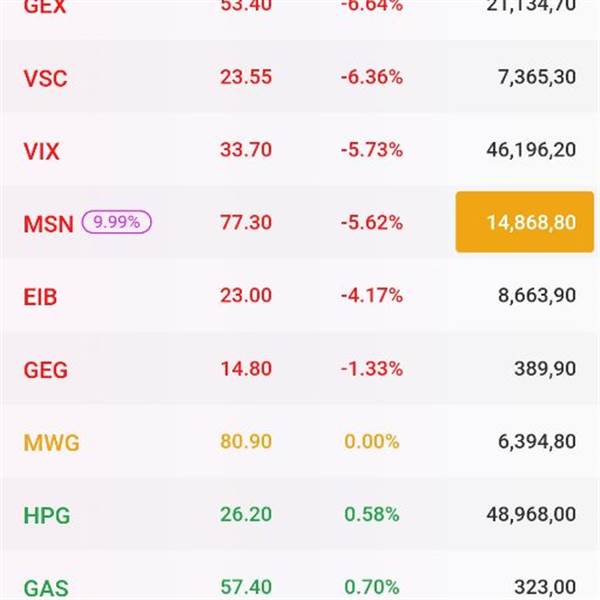Click GAS change 0.70%
The width and height of the screenshot is (600, 600).
click(371, 587)
